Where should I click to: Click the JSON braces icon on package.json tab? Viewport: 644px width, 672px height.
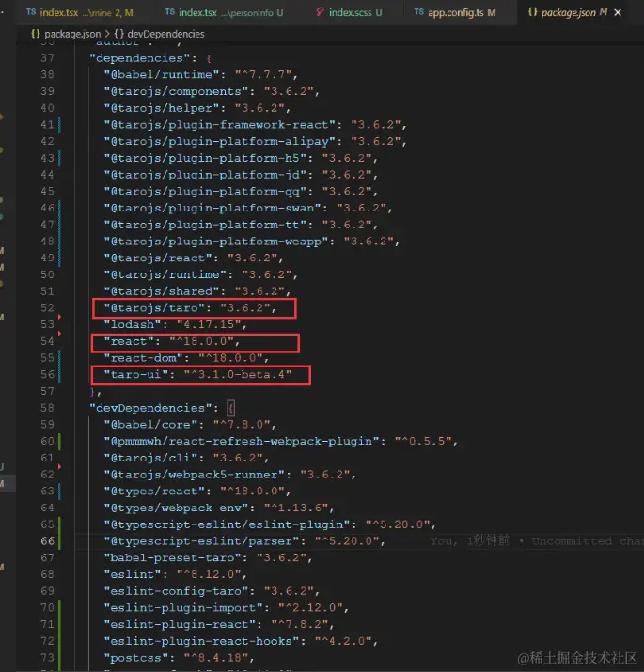click(x=532, y=12)
